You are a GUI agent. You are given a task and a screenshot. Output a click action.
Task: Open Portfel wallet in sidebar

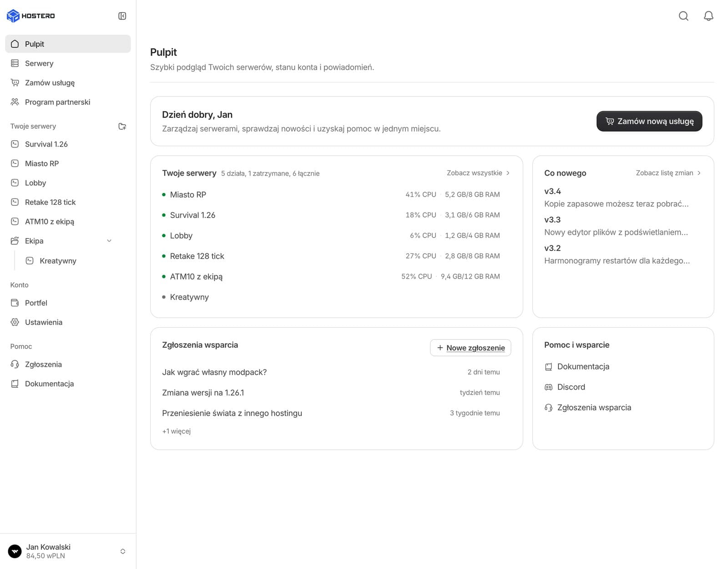68,303
